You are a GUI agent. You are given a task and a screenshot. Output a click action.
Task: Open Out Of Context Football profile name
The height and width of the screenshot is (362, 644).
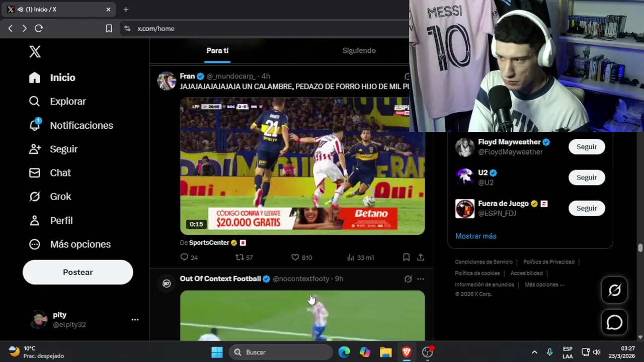(220, 279)
